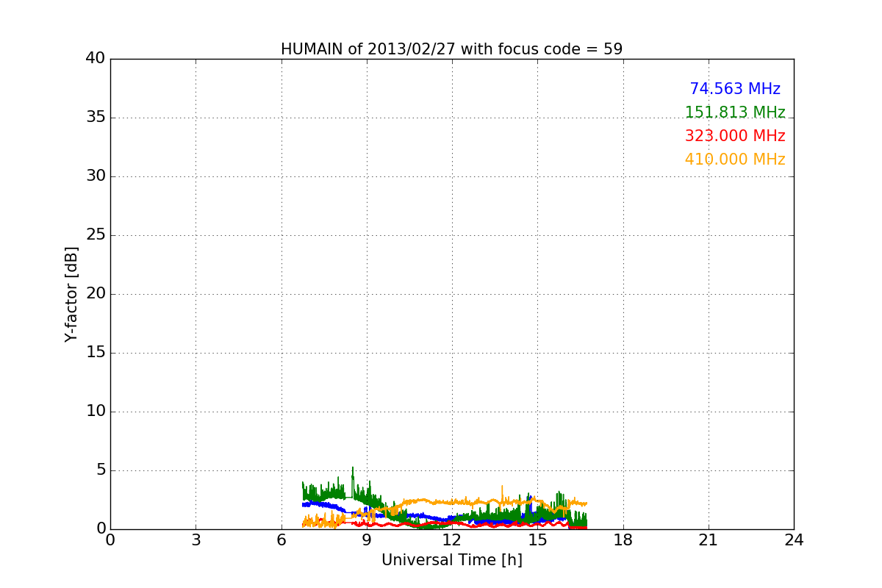Click the plot title 'HUMAIN of 2013/02/27 with focus code = 59'
Image resolution: width=882 pixels, height=588 pixels.
pyautogui.click(x=451, y=49)
